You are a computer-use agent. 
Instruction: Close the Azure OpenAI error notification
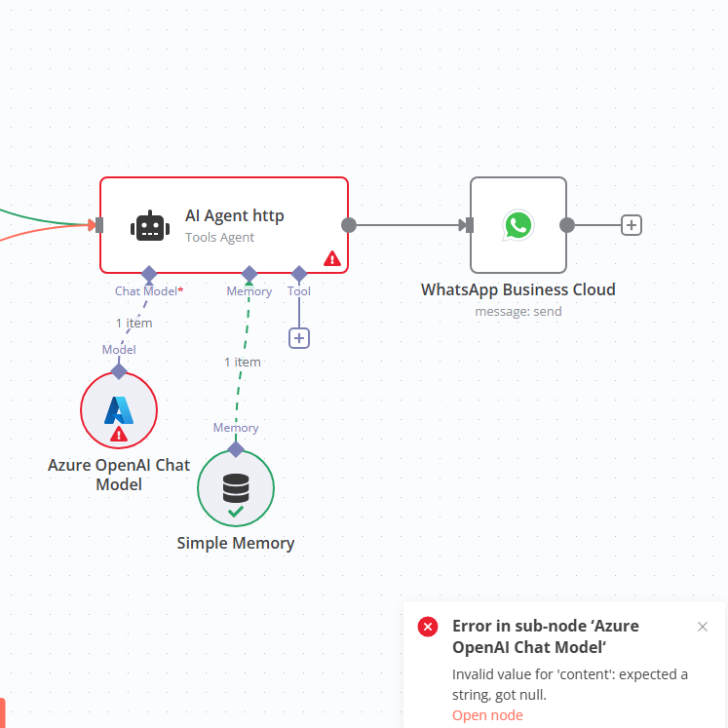(703, 627)
